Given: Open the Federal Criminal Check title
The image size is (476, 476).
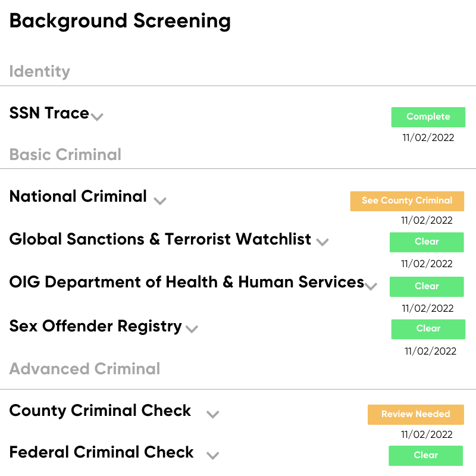Looking at the screenshot, I should coord(101,452).
